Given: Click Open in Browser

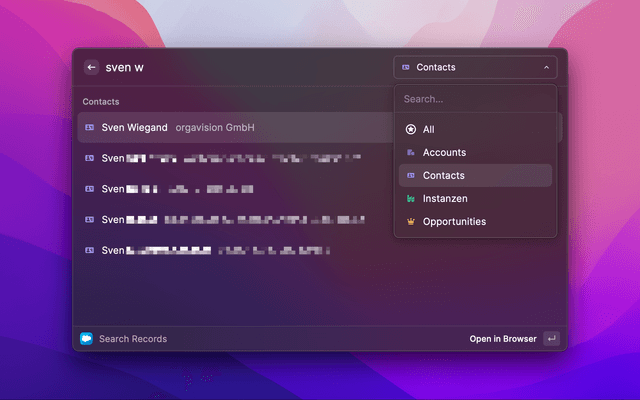Looking at the screenshot, I should click(x=503, y=339).
